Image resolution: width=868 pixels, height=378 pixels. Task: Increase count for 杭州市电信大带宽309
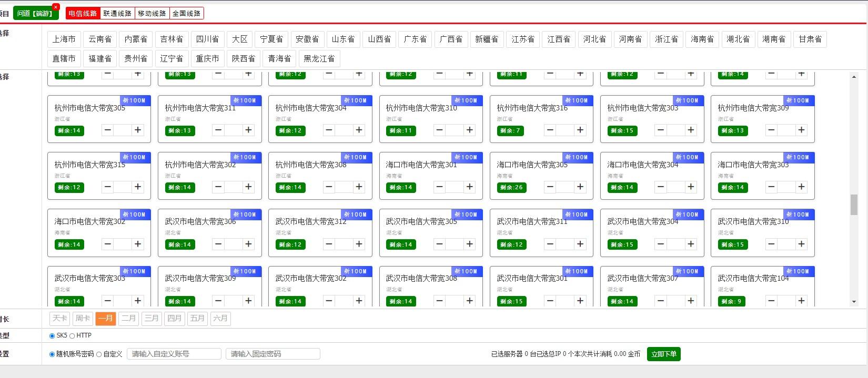(801, 130)
